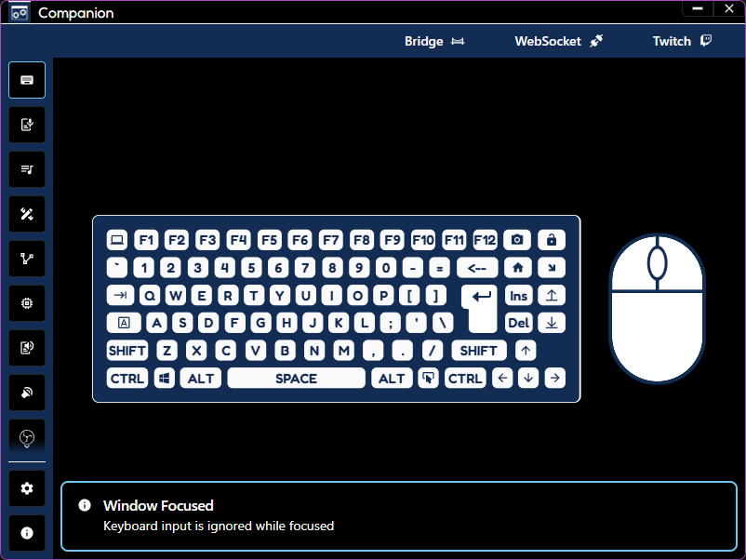Click the Del key
Image resolution: width=746 pixels, height=560 pixels.
coord(518,323)
